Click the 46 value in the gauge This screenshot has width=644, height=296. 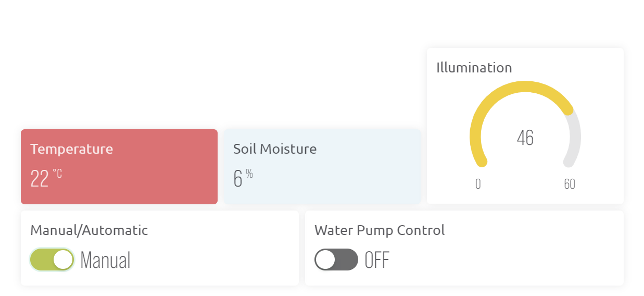tap(525, 138)
